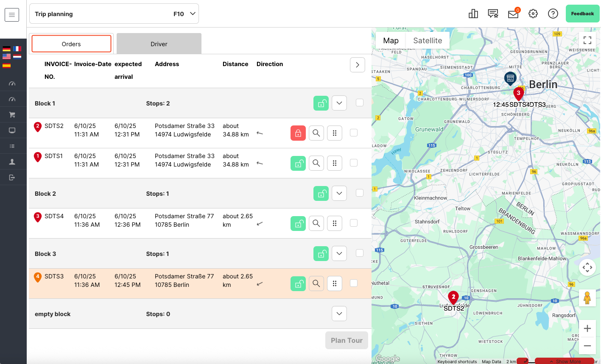Click the depot icon on map
This screenshot has width=601, height=364.
pyautogui.click(x=510, y=78)
